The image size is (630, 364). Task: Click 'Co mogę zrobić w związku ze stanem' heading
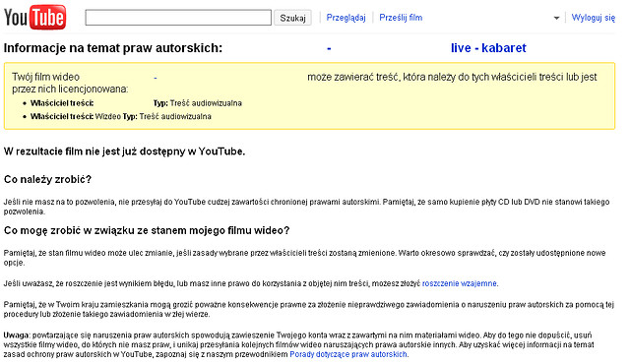147,231
